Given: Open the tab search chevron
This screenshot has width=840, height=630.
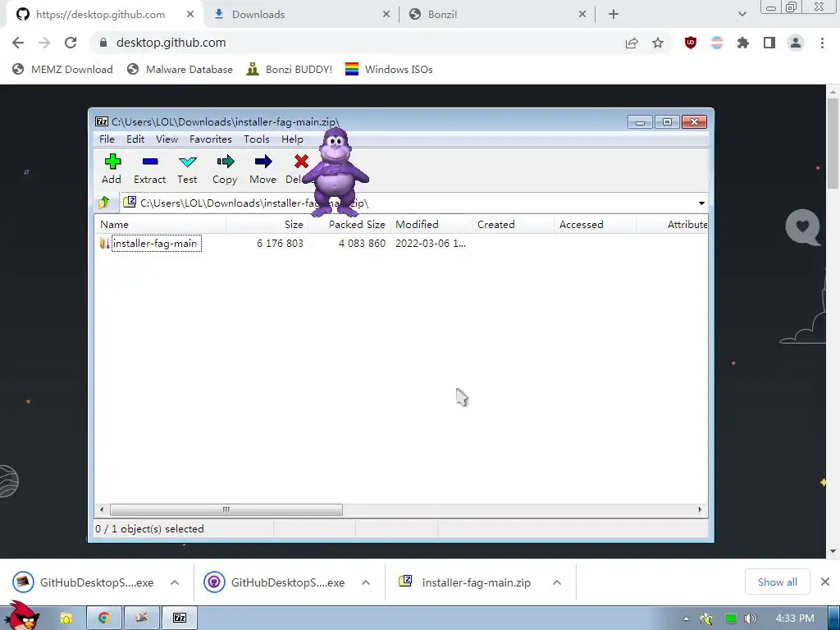Looking at the screenshot, I should pyautogui.click(x=742, y=15).
